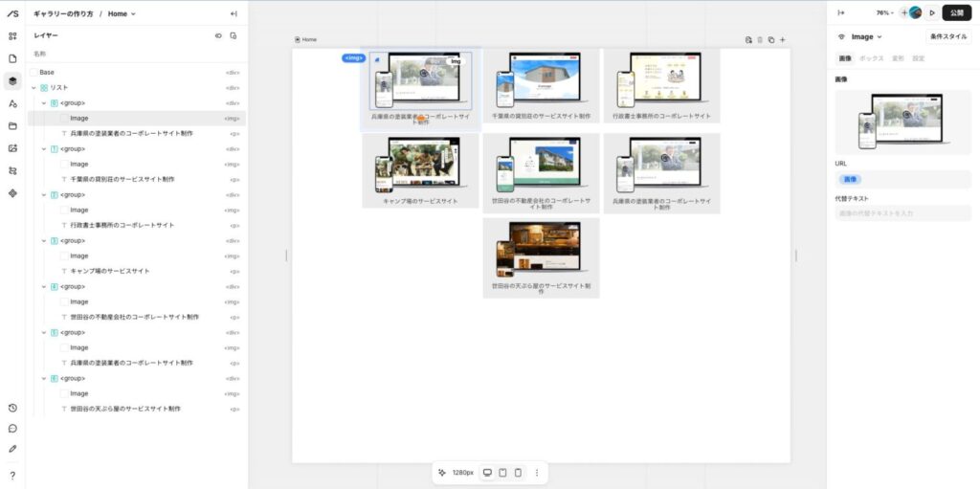980x489 pixels.
Task: Collapse the left layers panel
Action: 234,13
